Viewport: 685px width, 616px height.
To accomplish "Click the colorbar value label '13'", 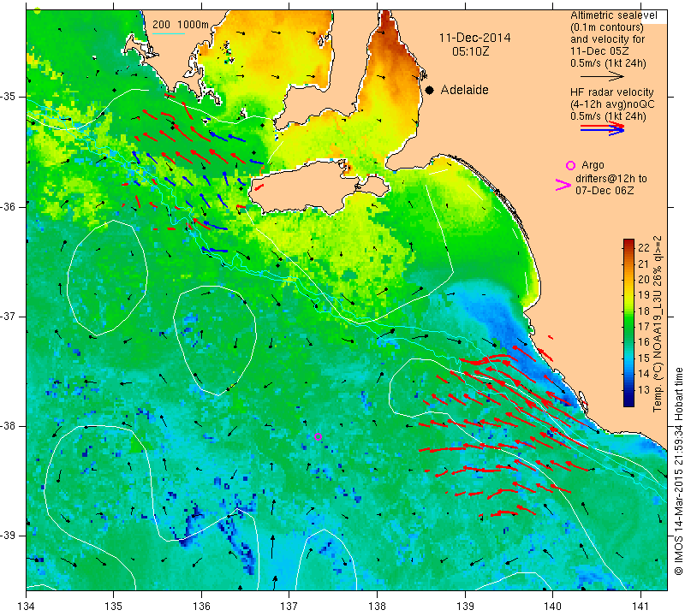I will pos(644,389).
